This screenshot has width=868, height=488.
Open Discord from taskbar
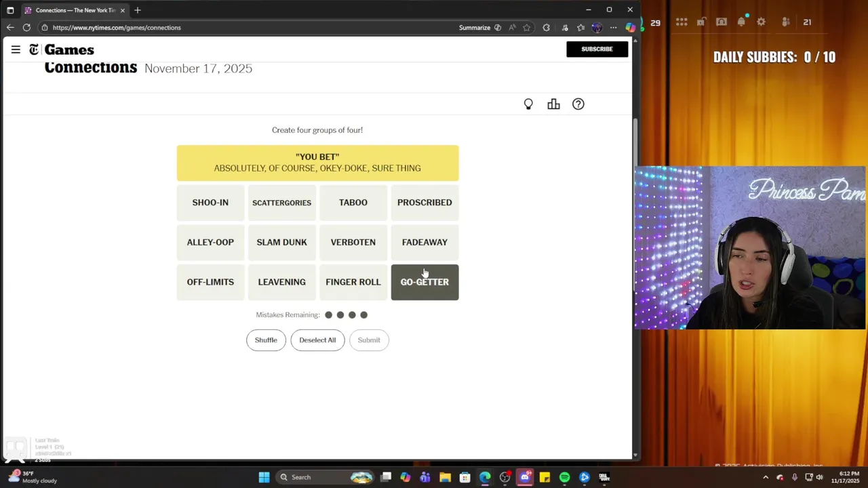[525, 477]
